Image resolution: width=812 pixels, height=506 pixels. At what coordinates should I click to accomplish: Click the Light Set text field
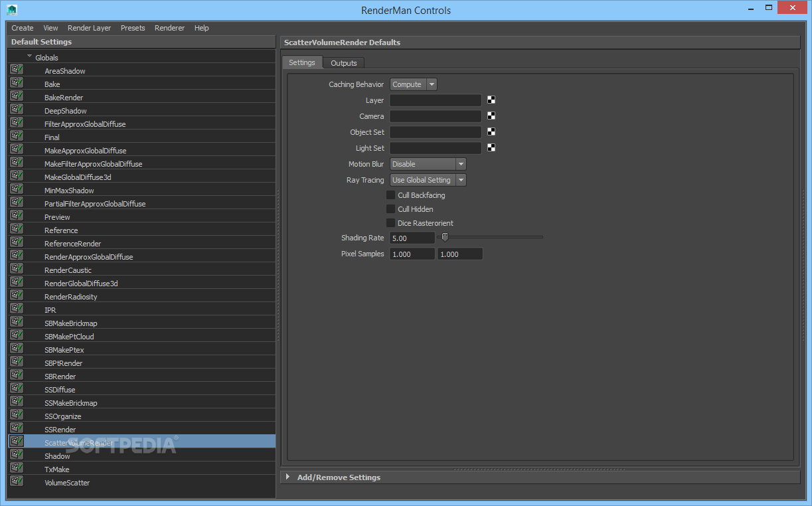(436, 148)
